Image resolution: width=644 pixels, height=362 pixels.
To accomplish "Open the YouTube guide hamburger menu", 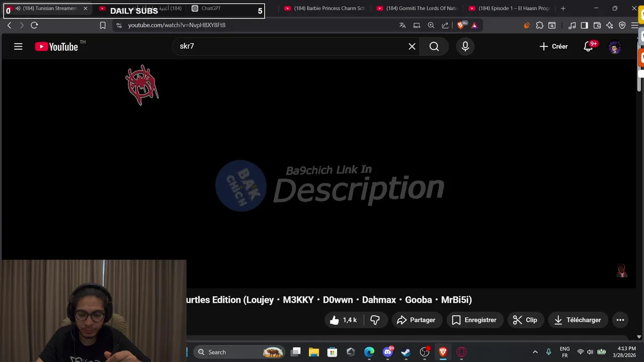I will [x=18, y=47].
